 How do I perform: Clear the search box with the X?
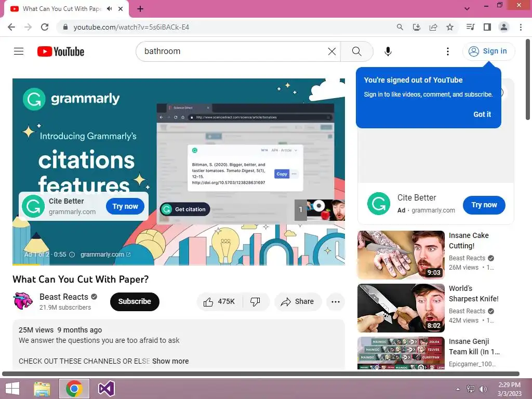pos(332,51)
